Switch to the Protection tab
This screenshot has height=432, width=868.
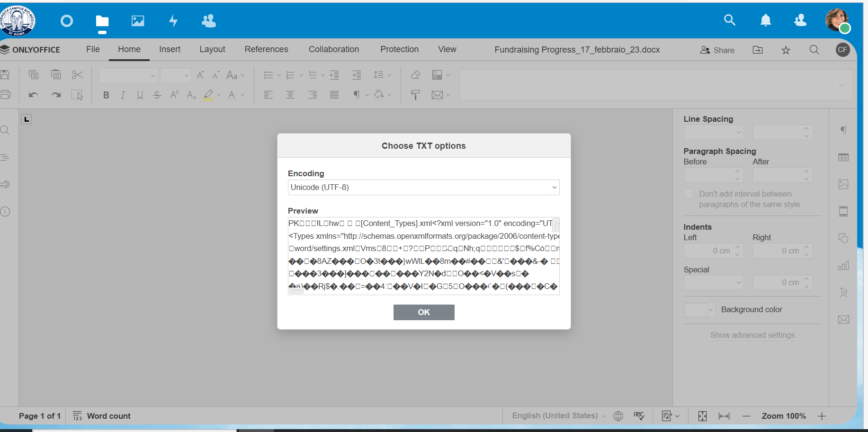tap(399, 49)
